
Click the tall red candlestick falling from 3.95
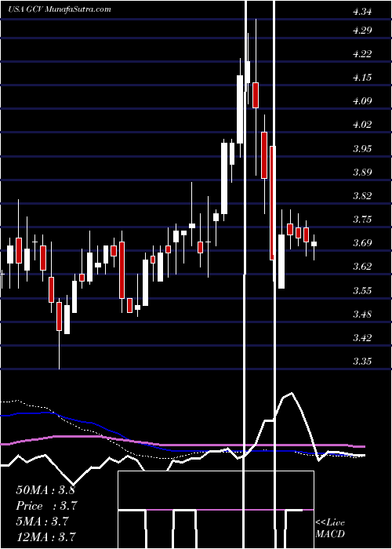[x=273, y=203]
